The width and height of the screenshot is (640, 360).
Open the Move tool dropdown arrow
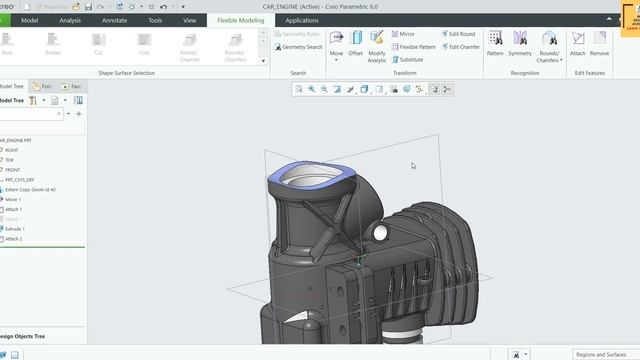336,60
